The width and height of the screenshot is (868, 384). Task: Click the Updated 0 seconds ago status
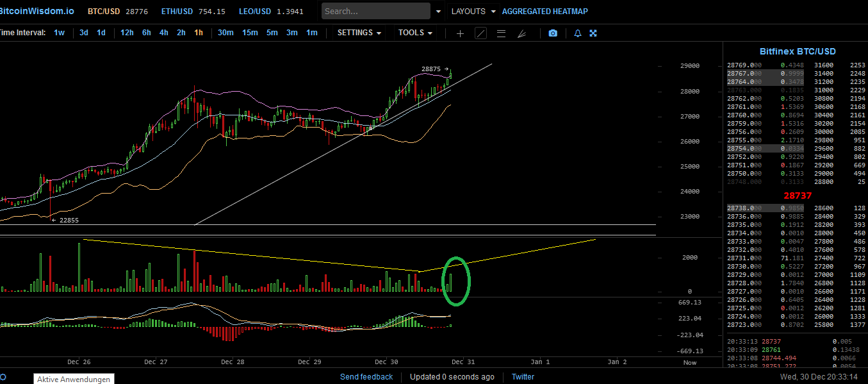452,377
